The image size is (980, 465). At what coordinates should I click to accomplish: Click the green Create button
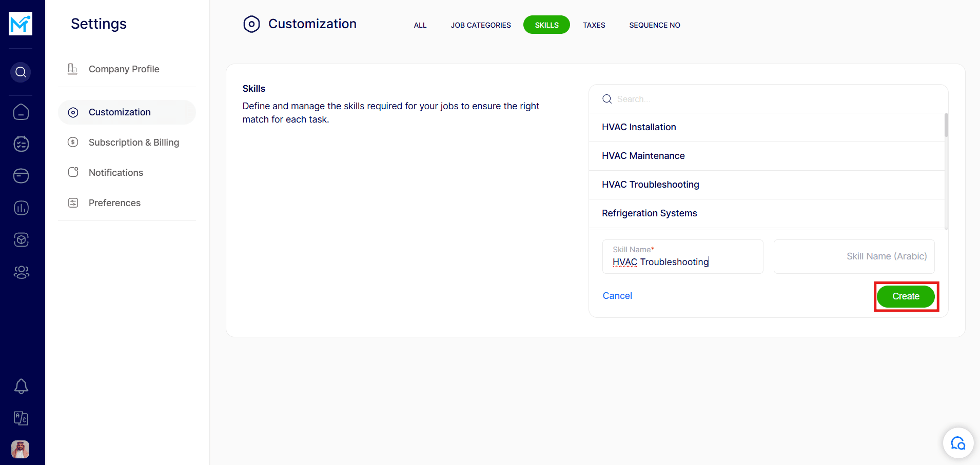tap(906, 296)
